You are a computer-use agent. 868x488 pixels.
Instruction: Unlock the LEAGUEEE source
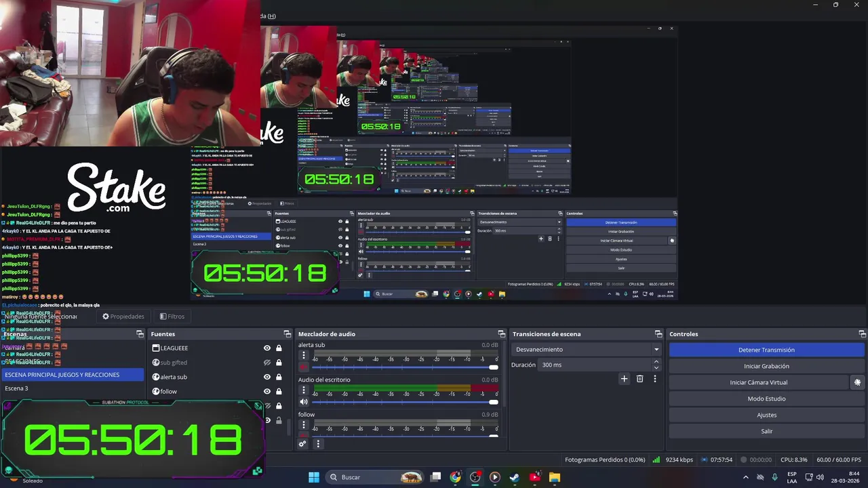point(279,348)
